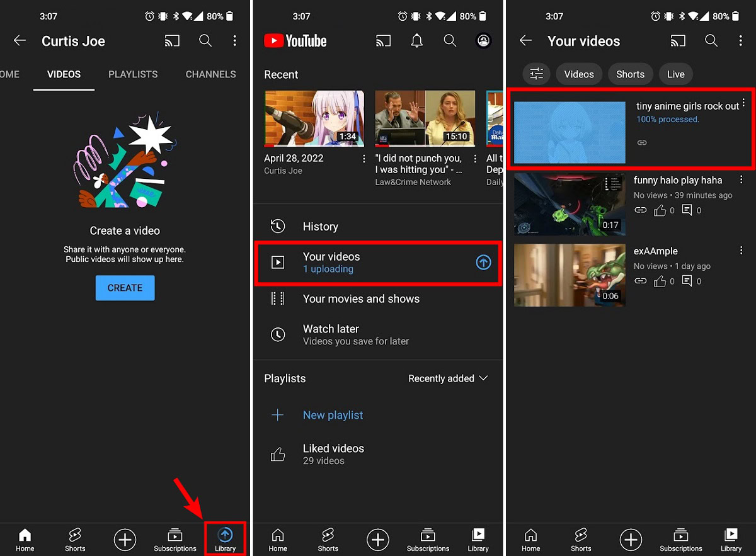Tap the cast icon in Your videos header
The width and height of the screenshot is (756, 556).
pos(678,41)
